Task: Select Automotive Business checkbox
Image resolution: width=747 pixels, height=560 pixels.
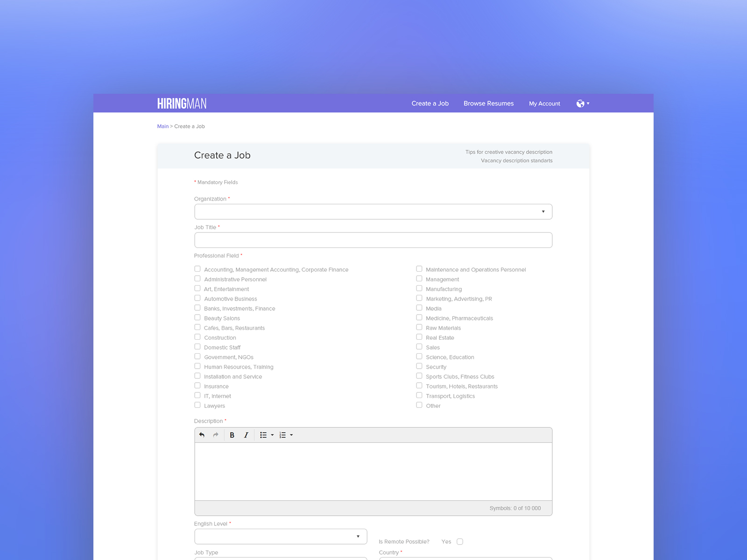Action: [197, 298]
